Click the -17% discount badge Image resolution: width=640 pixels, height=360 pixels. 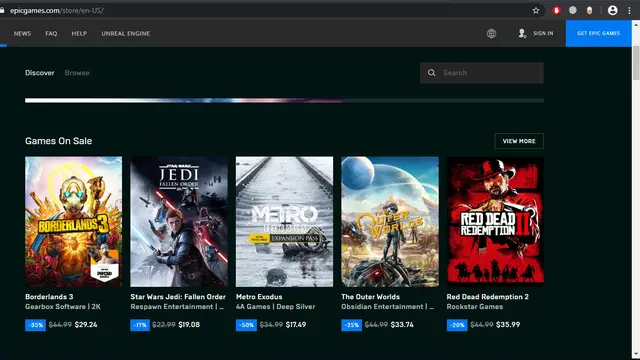(x=140, y=325)
